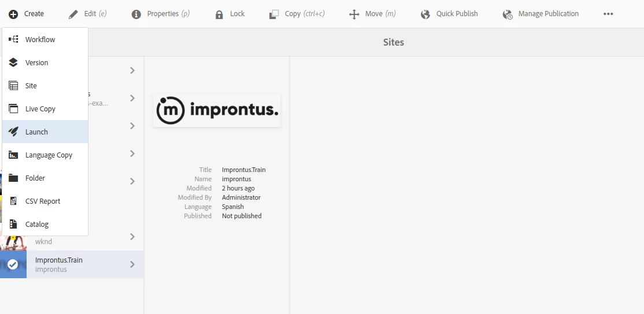Expand the wknd row chevron

(132, 237)
